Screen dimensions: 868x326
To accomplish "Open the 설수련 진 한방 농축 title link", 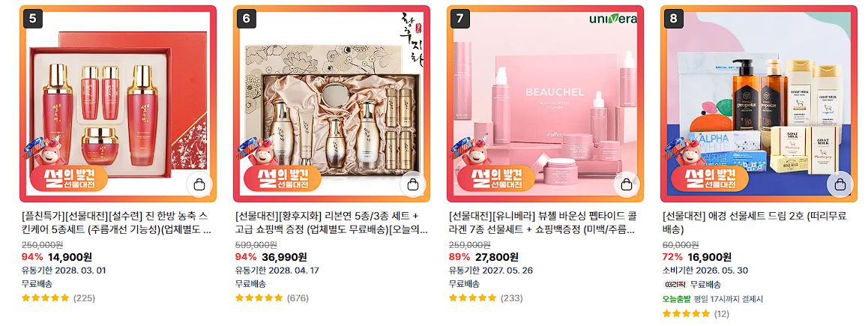I will pyautogui.click(x=116, y=223).
